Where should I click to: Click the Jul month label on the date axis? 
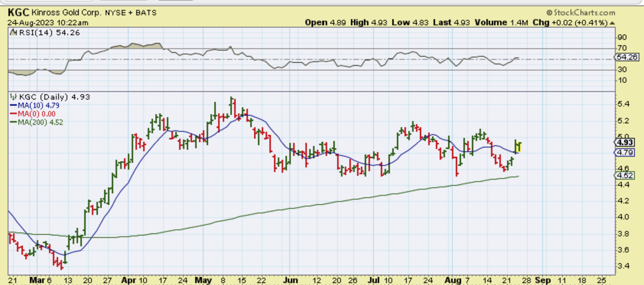[x=373, y=280]
